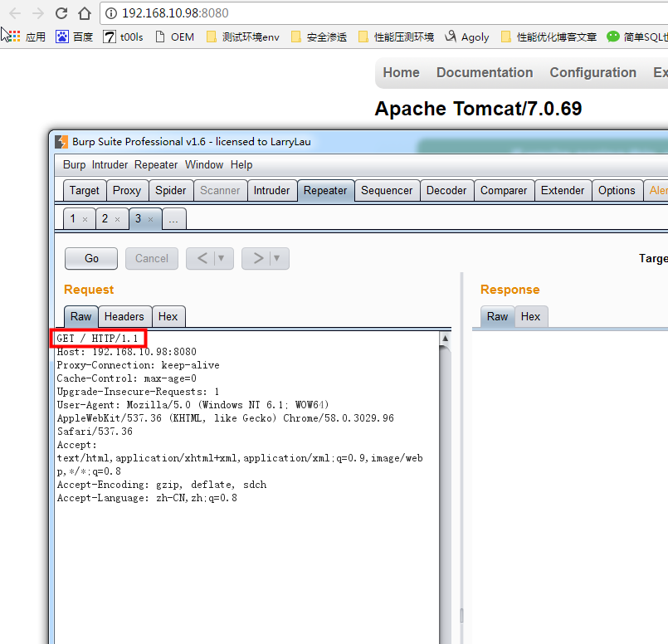Open Tomcat Home link
Screen dimensions: 668x644
[401, 73]
